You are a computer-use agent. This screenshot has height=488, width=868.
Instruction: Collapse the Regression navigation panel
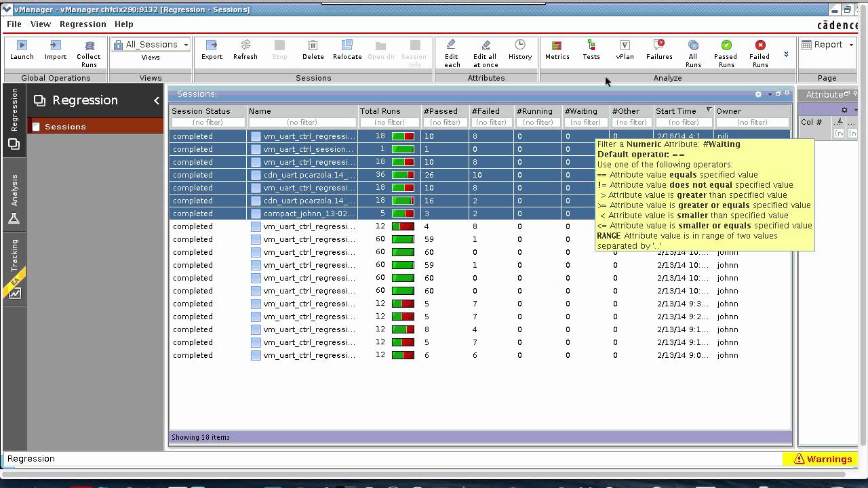[157, 100]
